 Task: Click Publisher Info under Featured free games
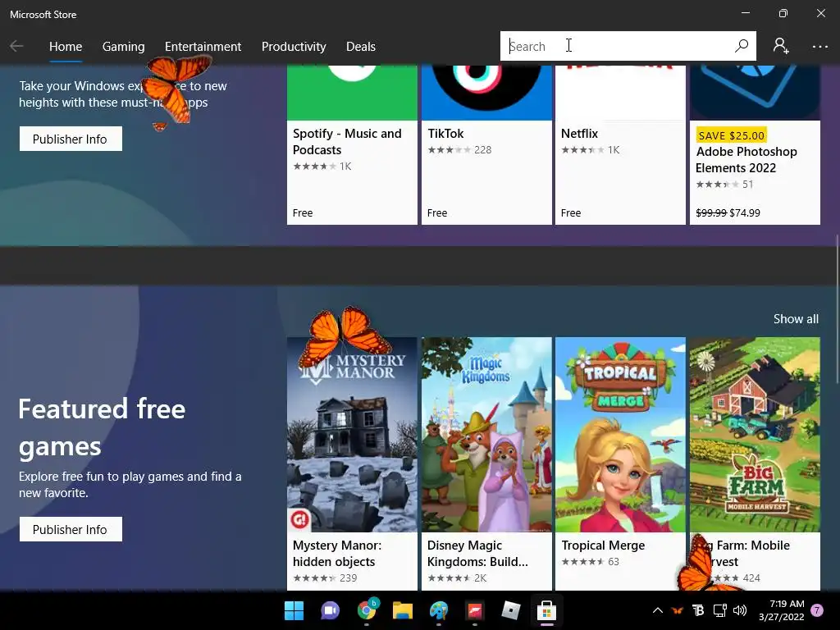[x=71, y=529]
